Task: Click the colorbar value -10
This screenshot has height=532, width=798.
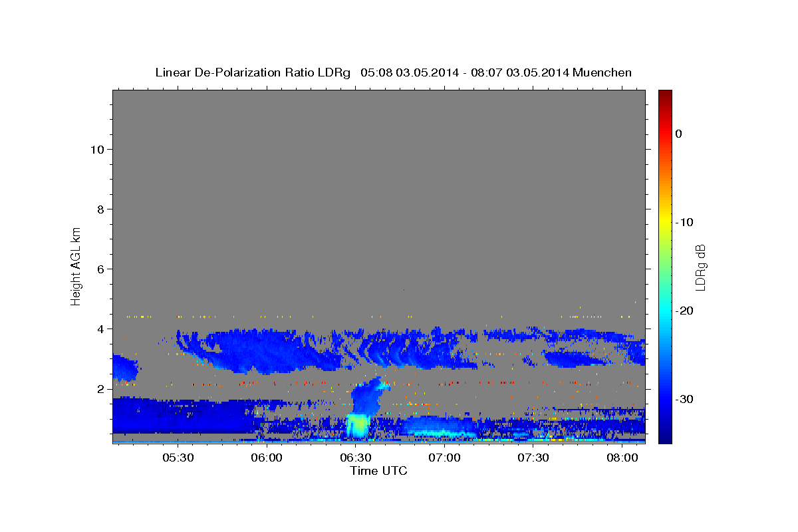Action: [x=684, y=222]
